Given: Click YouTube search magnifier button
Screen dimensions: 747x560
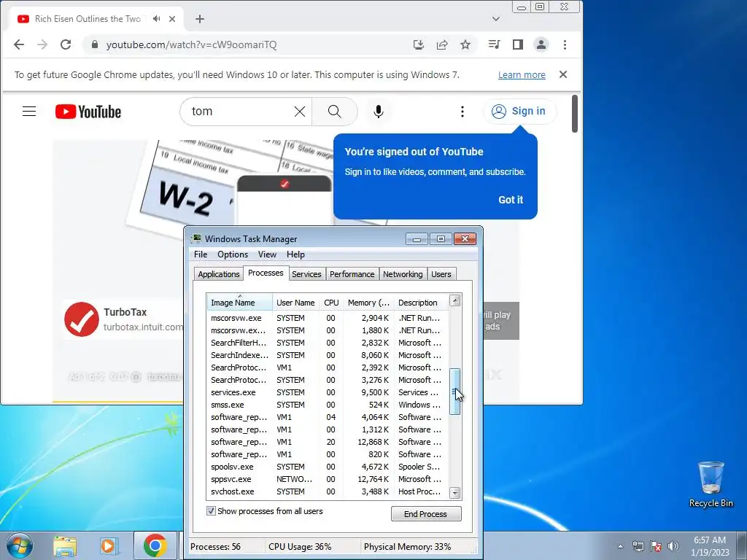Looking at the screenshot, I should (x=335, y=112).
